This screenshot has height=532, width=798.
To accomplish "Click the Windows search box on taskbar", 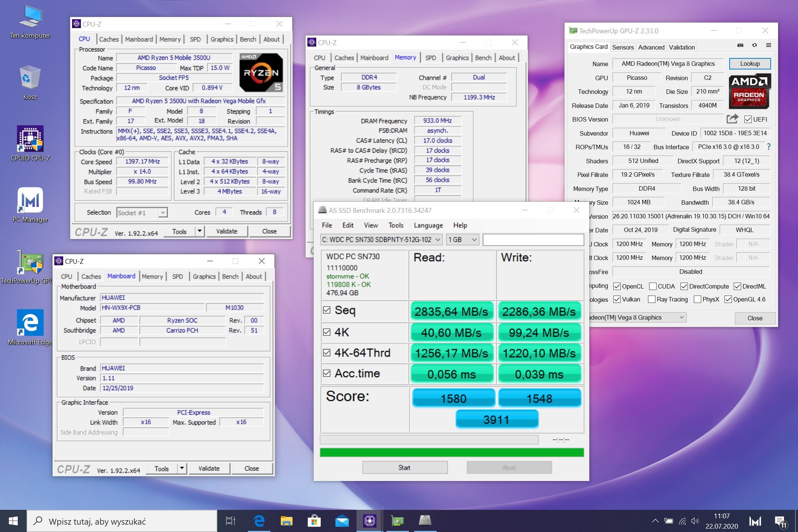I will click(122, 521).
